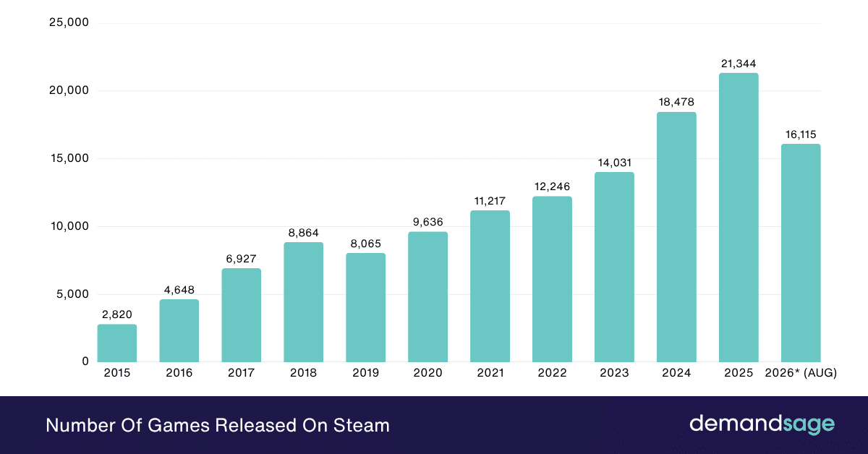Image resolution: width=868 pixels, height=454 pixels.
Task: Click the 2022 x-axis label
Action: pos(552,374)
